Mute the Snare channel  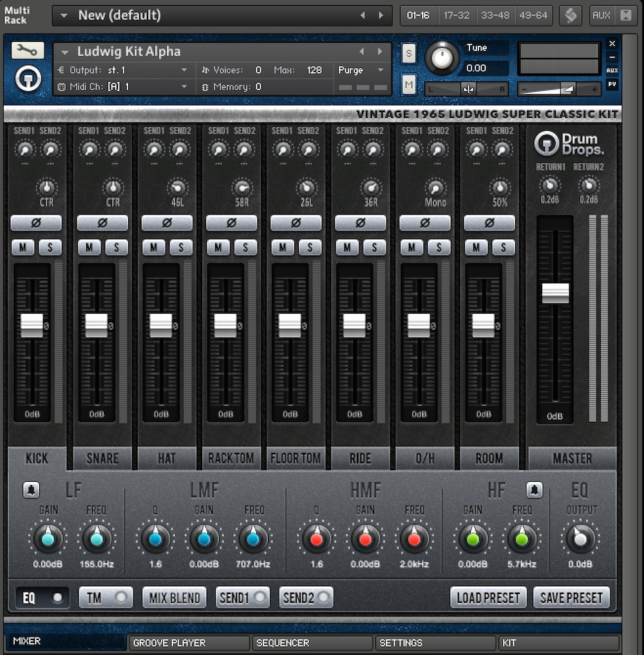[89, 247]
